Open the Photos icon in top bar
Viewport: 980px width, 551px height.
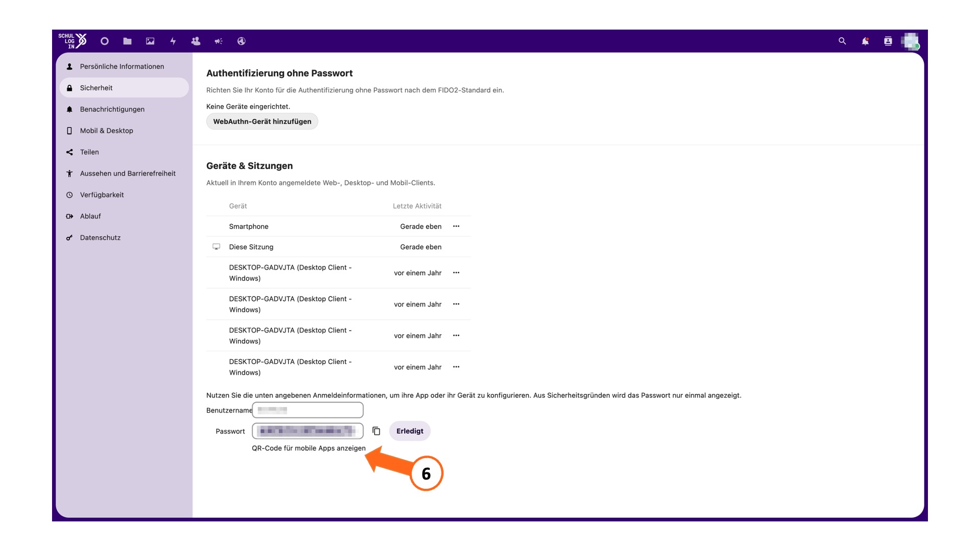pos(150,41)
